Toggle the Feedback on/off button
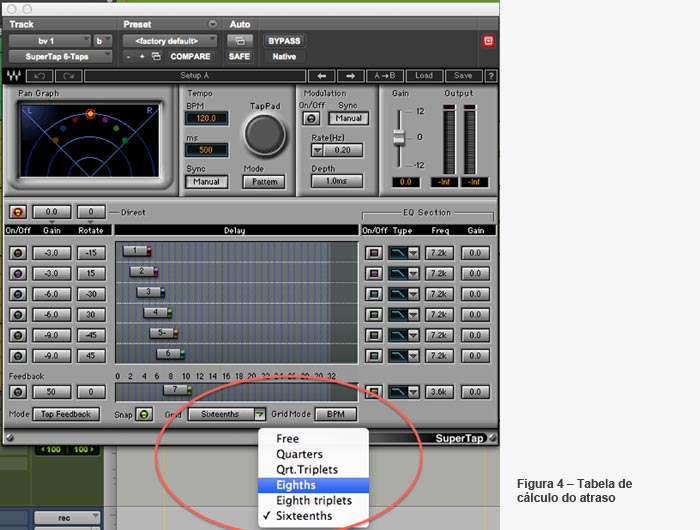Viewport: 700px width, 530px height. [x=18, y=392]
